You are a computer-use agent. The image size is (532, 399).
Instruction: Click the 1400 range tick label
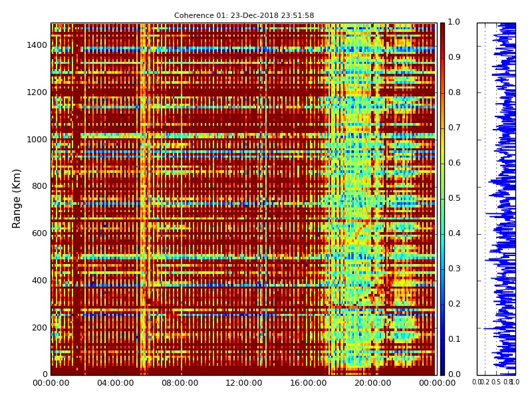coord(37,45)
